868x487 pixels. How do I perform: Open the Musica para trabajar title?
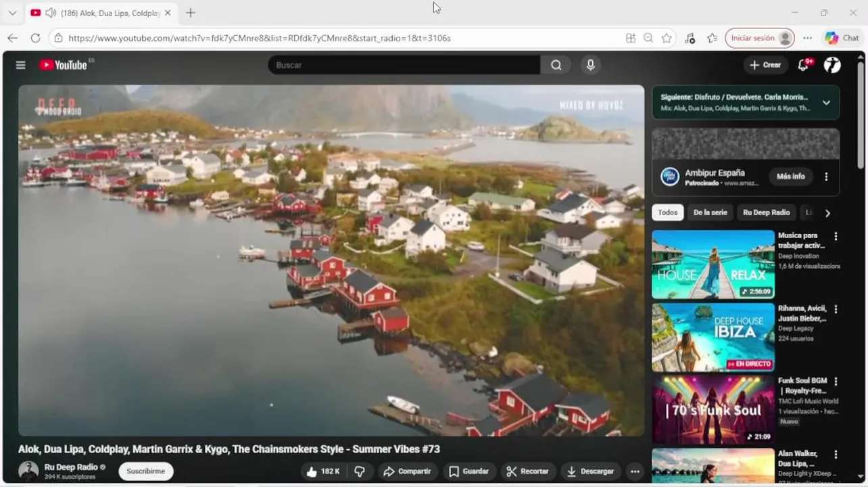(x=802, y=241)
